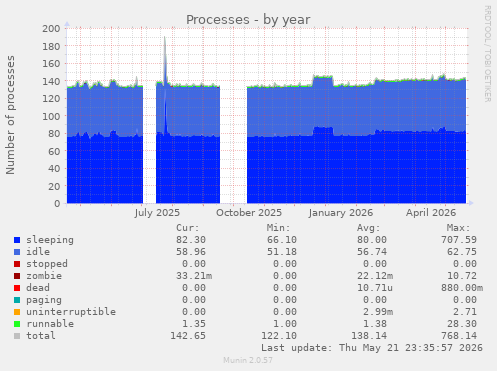Viewport: 497px width, 371px height.
Task: Click the idle legend color swatch
Action: pos(17,252)
